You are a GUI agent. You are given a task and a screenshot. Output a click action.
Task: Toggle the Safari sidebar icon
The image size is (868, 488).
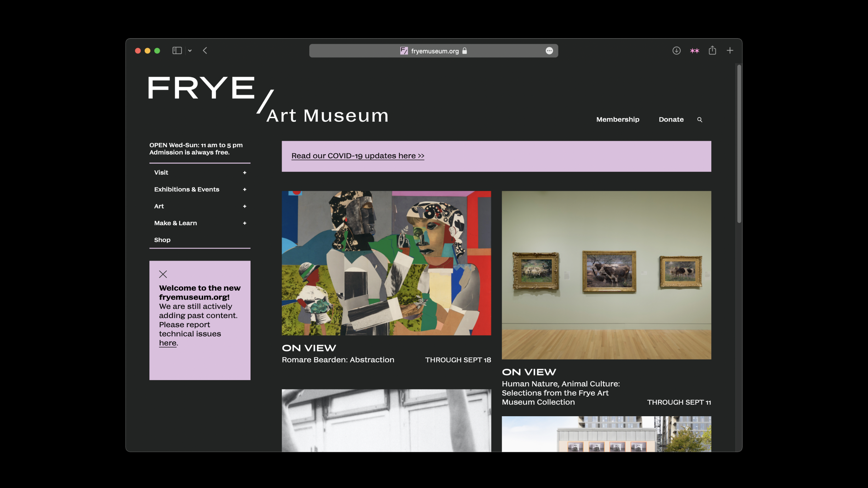pos(177,51)
